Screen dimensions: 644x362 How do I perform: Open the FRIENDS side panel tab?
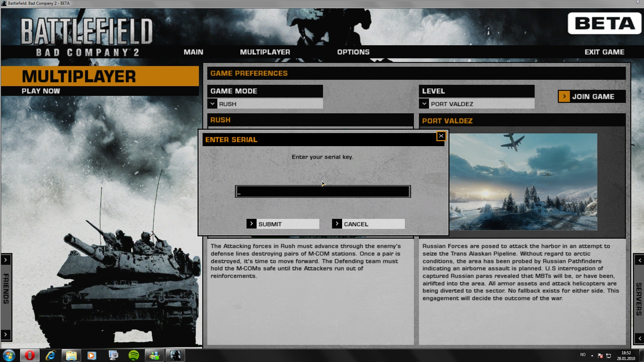6,289
